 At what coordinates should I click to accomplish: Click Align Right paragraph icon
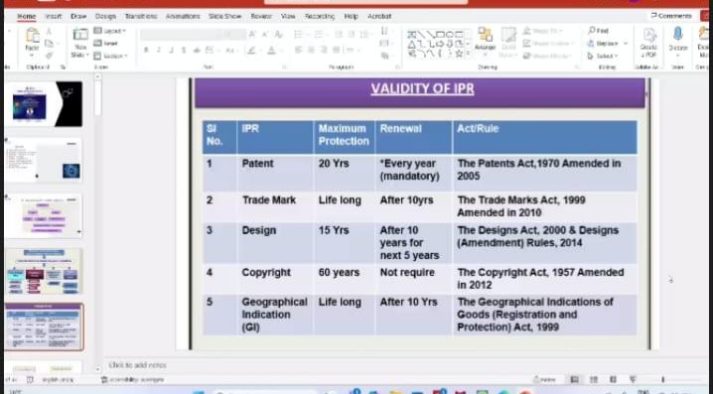point(324,50)
